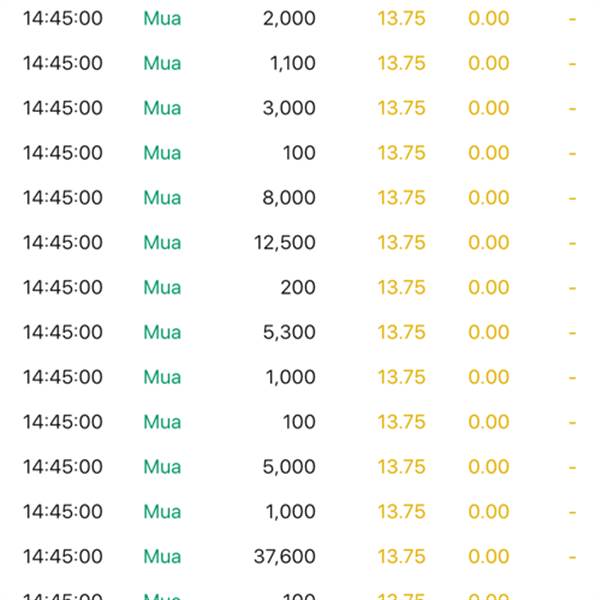The height and width of the screenshot is (600, 600).
Task: Click the 13.75 price next to 8,000
Action: pos(401,197)
